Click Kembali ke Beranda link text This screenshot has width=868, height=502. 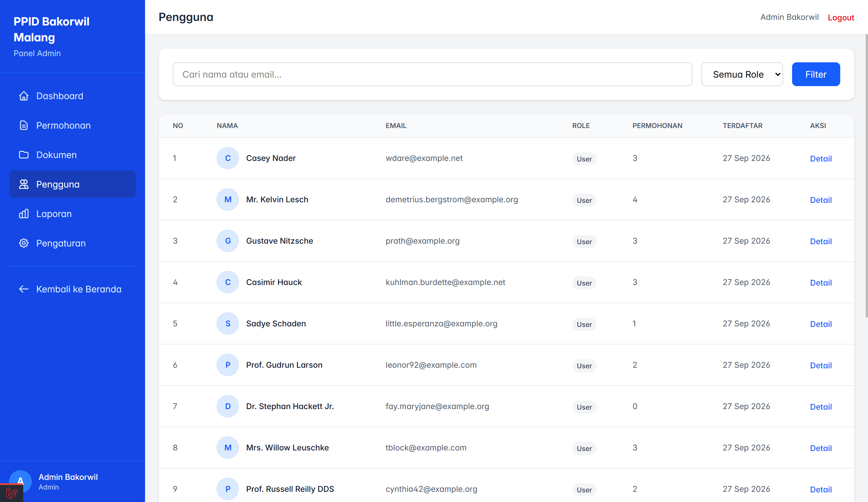point(79,289)
